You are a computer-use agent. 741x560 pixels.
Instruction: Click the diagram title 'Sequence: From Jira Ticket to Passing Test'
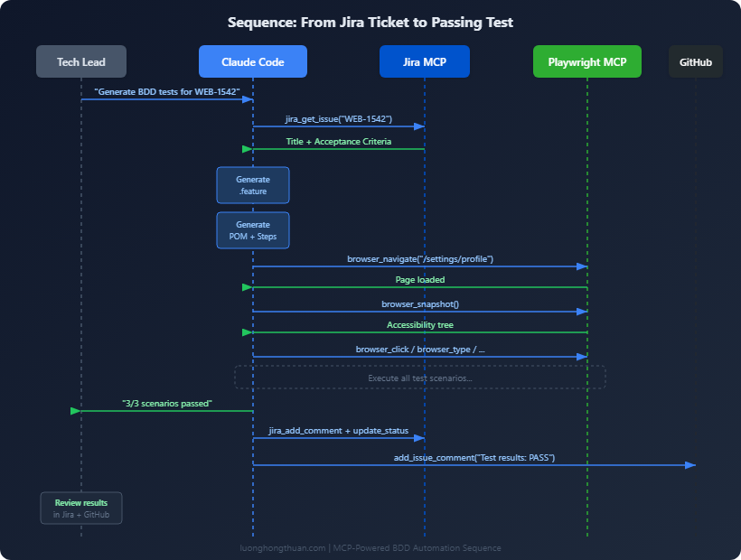pyautogui.click(x=370, y=23)
